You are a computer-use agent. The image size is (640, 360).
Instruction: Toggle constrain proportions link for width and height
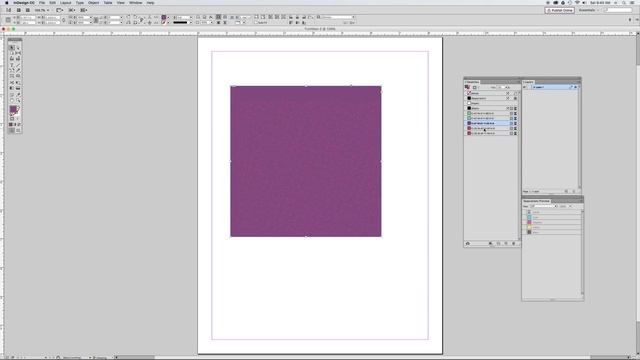tap(64, 20)
